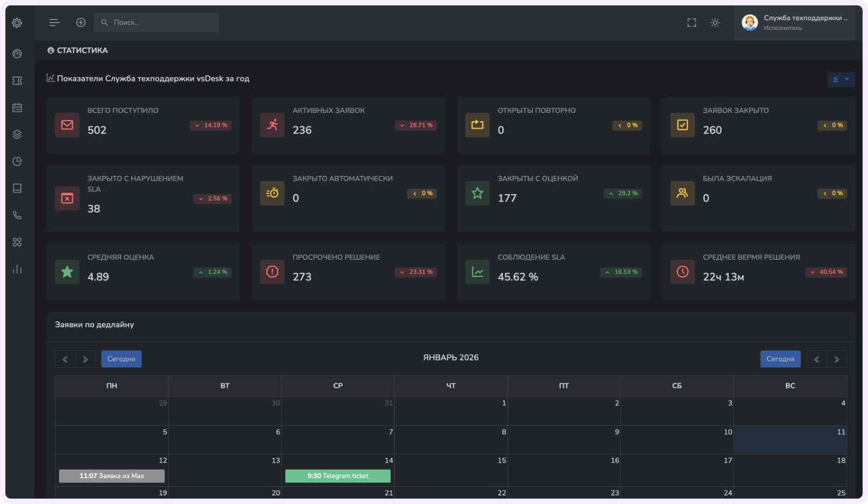Open the 9:30 Telegram ticket event
The height and width of the screenshot is (504, 868).
338,475
